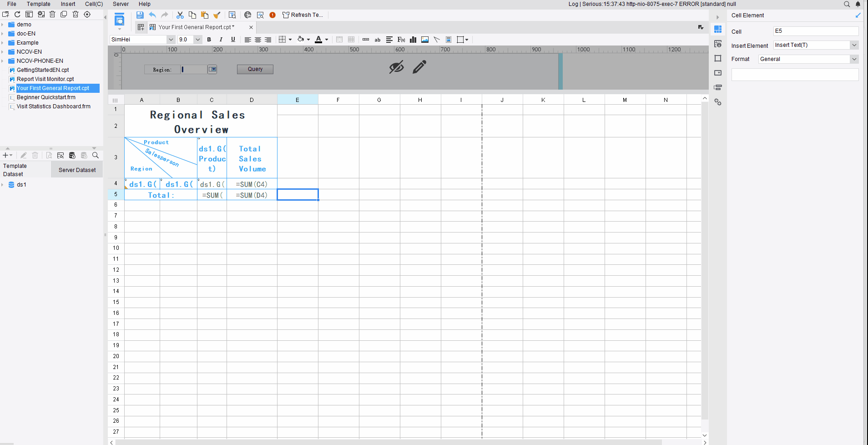Toggle bold text formatting
Viewport: 868px width, 445px height.
coord(209,40)
